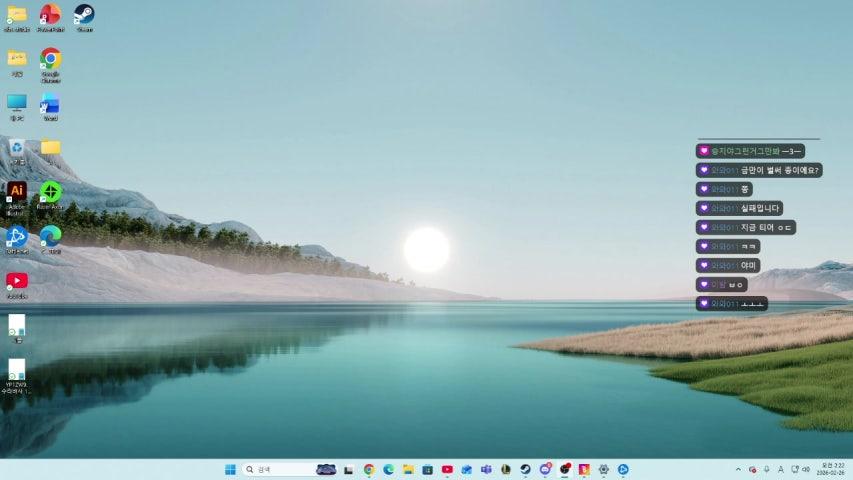The width and height of the screenshot is (853, 480).
Task: Open the Recycle Bin on desktop
Action: (x=17, y=148)
